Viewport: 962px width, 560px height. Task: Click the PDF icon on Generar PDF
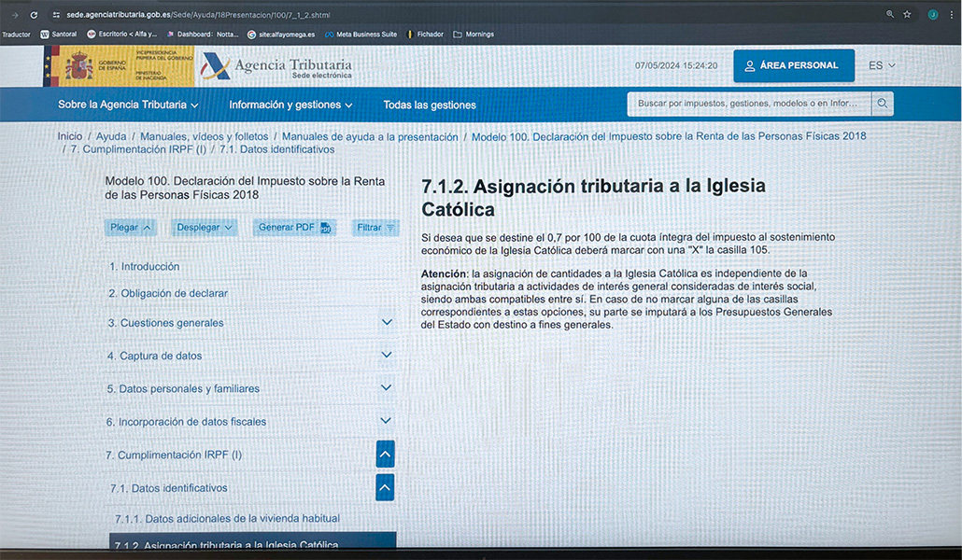pos(326,227)
